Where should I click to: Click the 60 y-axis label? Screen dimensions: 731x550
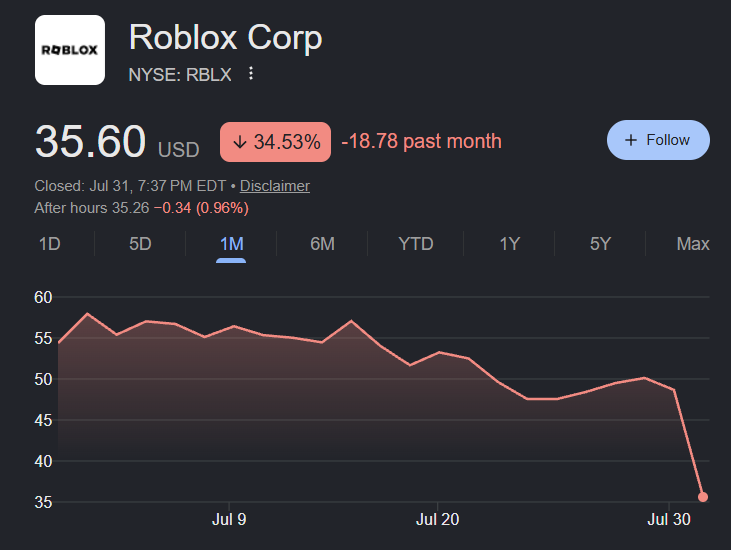click(43, 297)
